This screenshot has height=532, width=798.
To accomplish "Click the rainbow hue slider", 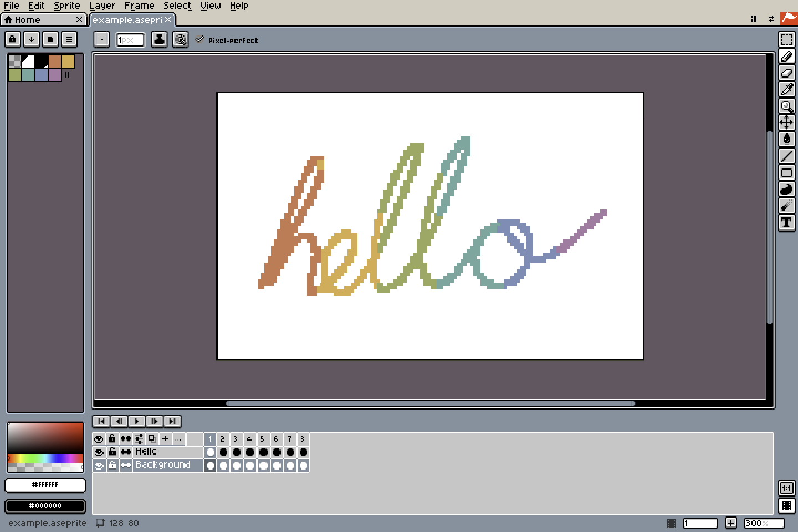I will [x=45, y=458].
